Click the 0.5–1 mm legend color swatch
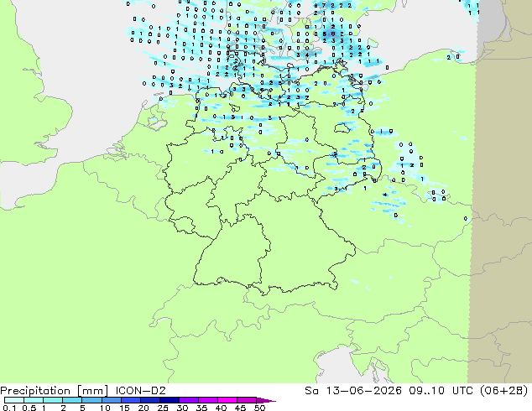This screenshot has height=411, width=532. [34, 400]
